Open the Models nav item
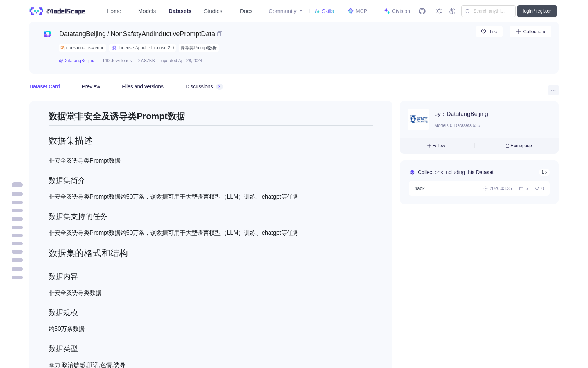This screenshot has width=588, height=368. (x=147, y=11)
